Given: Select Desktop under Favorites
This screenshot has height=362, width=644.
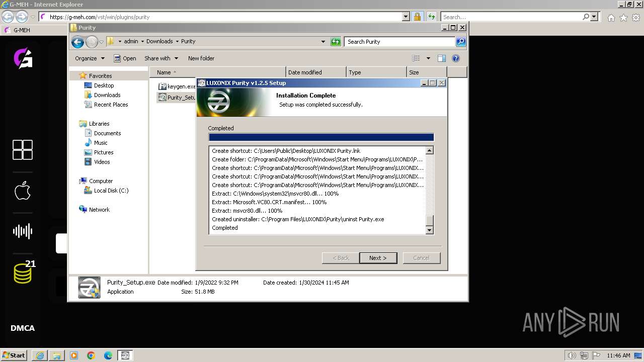Looking at the screenshot, I should (104, 85).
